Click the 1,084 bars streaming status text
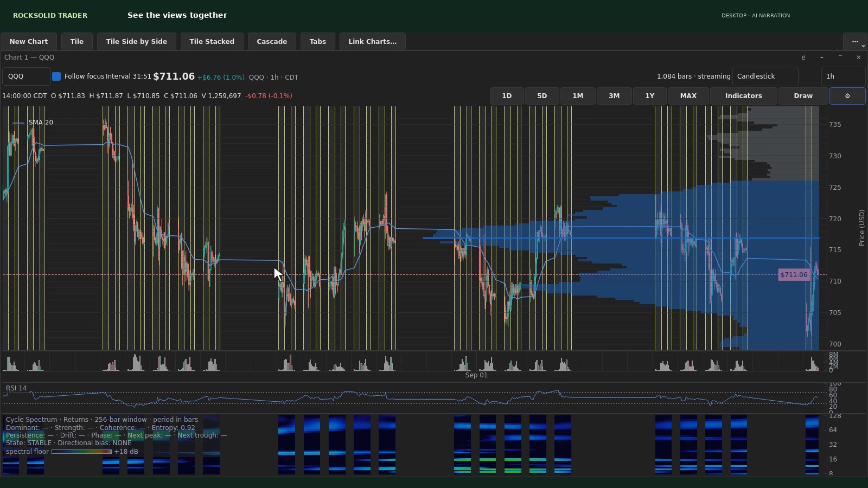 [694, 76]
